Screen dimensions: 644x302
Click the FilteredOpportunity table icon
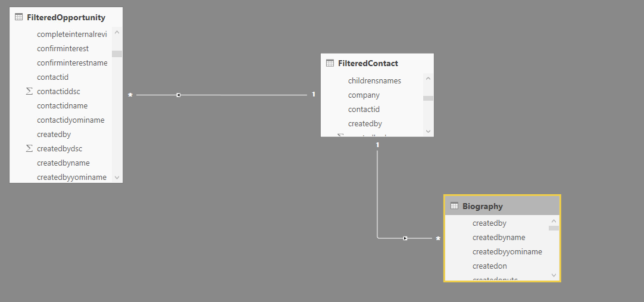(x=18, y=17)
